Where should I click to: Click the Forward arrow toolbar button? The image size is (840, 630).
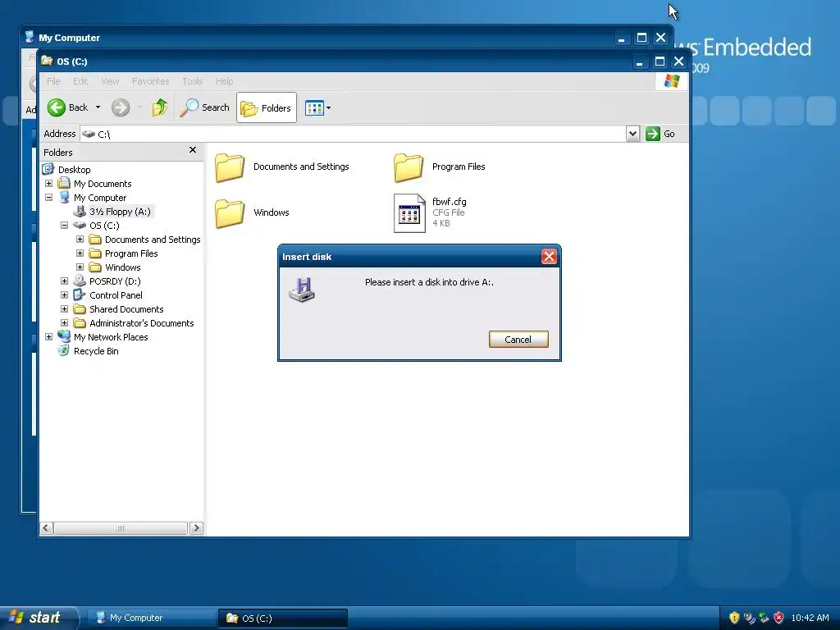pos(121,107)
